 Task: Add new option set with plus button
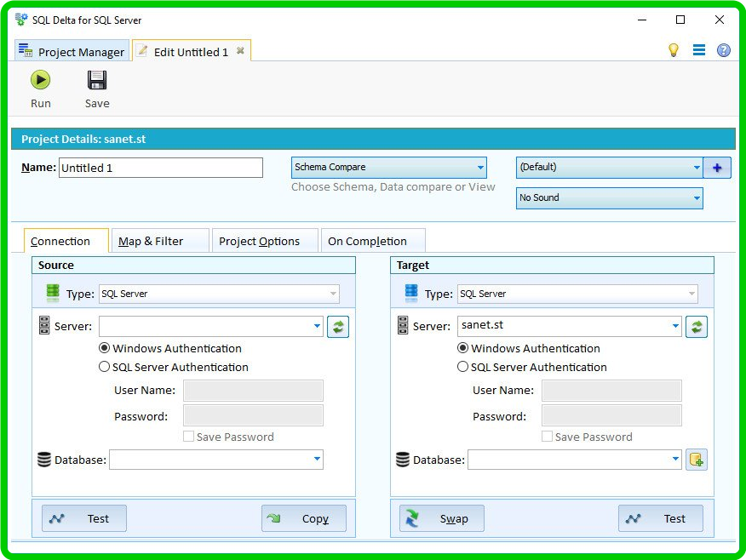717,168
